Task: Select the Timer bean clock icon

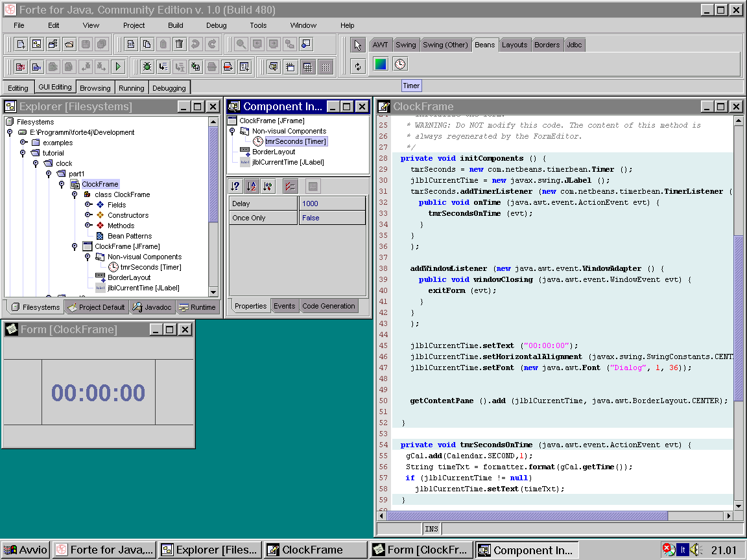Action: [x=400, y=64]
